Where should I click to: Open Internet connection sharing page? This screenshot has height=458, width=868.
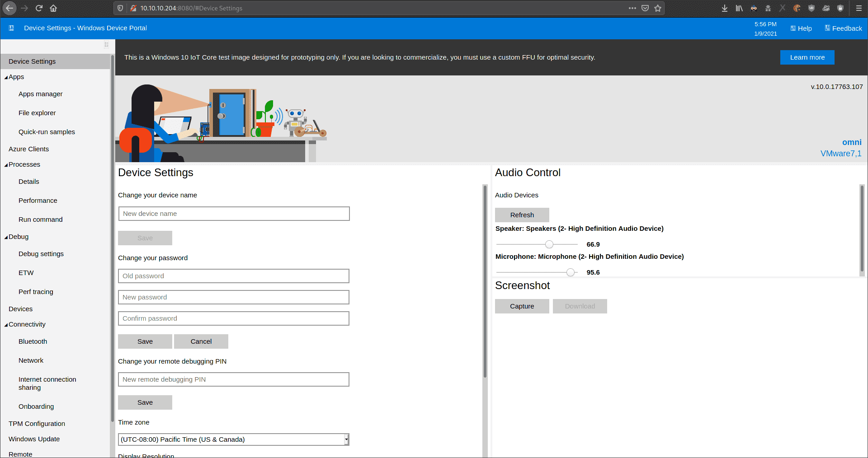pyautogui.click(x=47, y=383)
